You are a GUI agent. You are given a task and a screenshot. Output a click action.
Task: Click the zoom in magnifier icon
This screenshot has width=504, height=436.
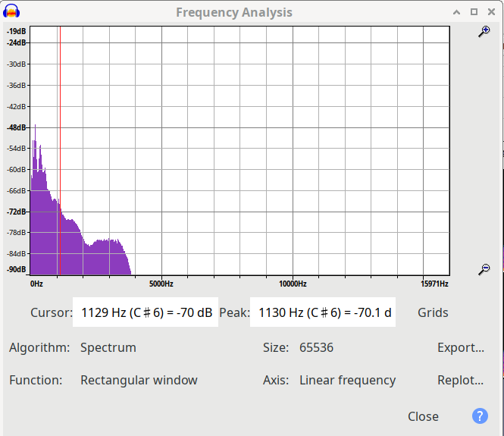click(484, 31)
